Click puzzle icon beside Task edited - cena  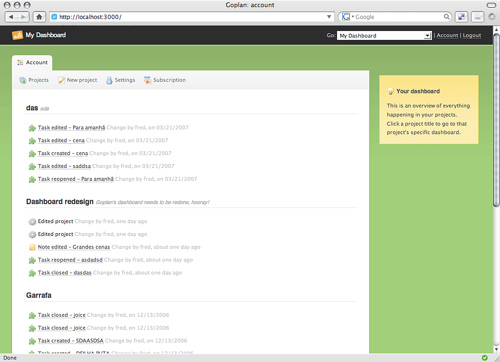pos(32,141)
